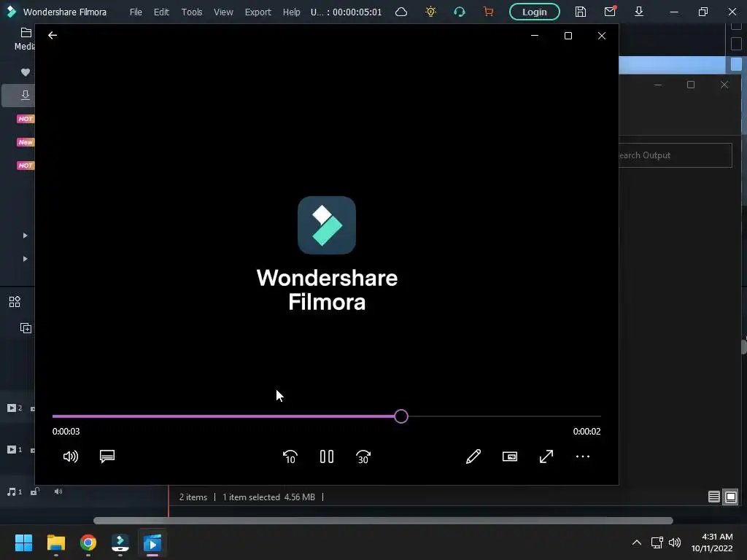This screenshot has width=747, height=560.
Task: Open Filmora Help menu
Action: pyautogui.click(x=292, y=12)
